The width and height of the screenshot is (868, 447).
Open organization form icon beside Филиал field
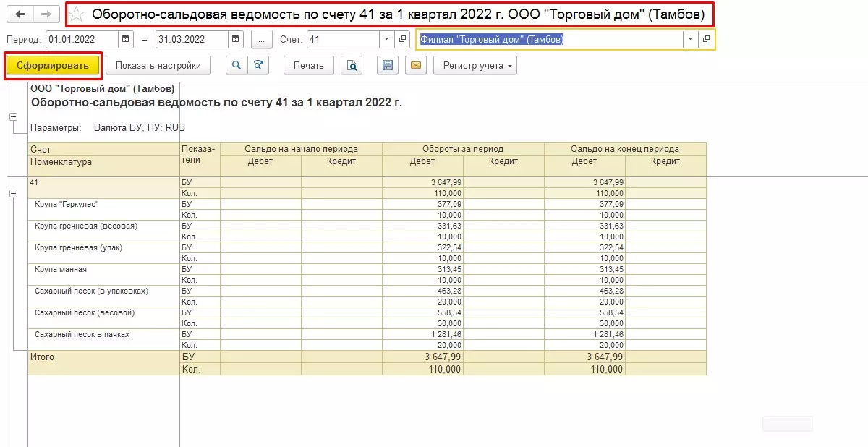pos(706,39)
